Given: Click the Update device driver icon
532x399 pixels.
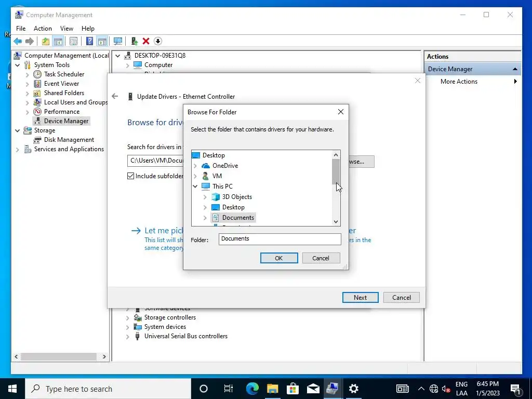Looking at the screenshot, I should (x=135, y=42).
